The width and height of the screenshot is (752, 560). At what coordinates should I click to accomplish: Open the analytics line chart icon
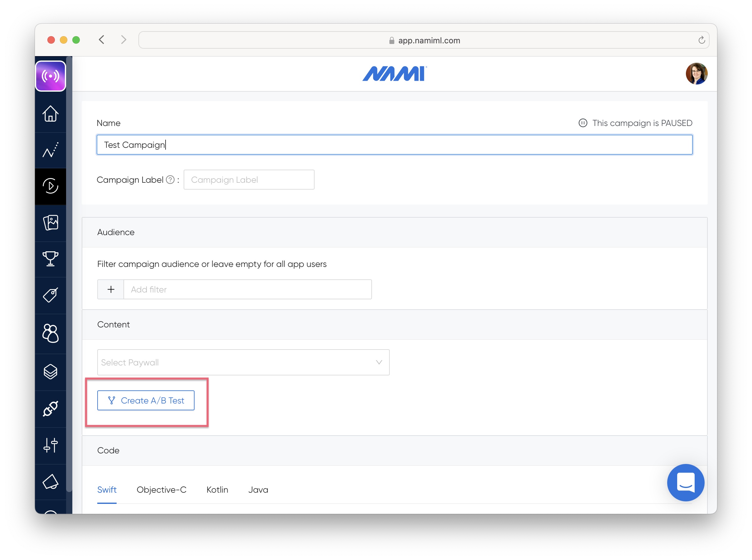pyautogui.click(x=51, y=150)
